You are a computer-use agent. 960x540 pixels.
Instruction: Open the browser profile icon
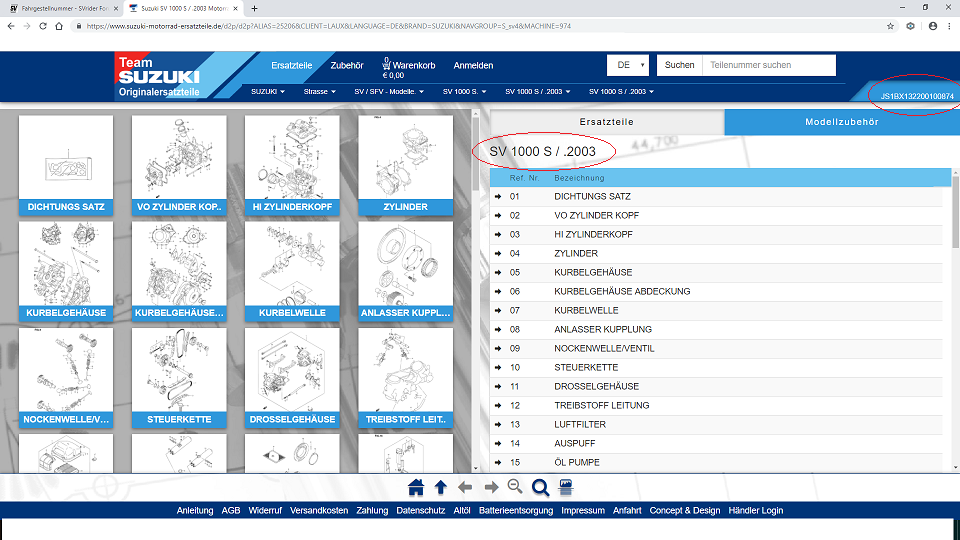[932, 26]
